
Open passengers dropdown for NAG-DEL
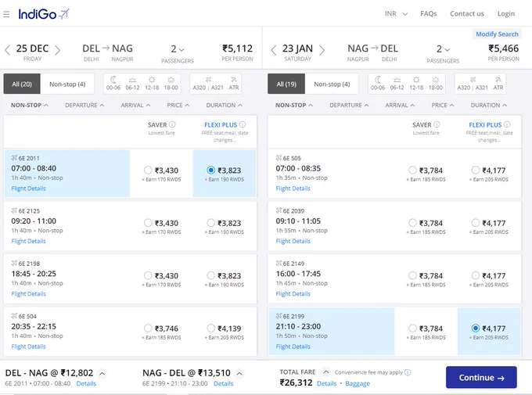pyautogui.click(x=443, y=49)
